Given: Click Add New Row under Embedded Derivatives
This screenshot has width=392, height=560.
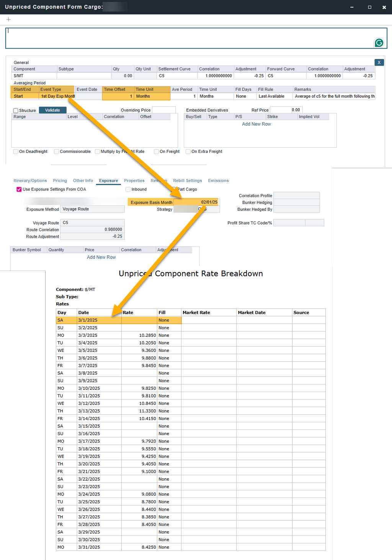Looking at the screenshot, I should pyautogui.click(x=256, y=124).
